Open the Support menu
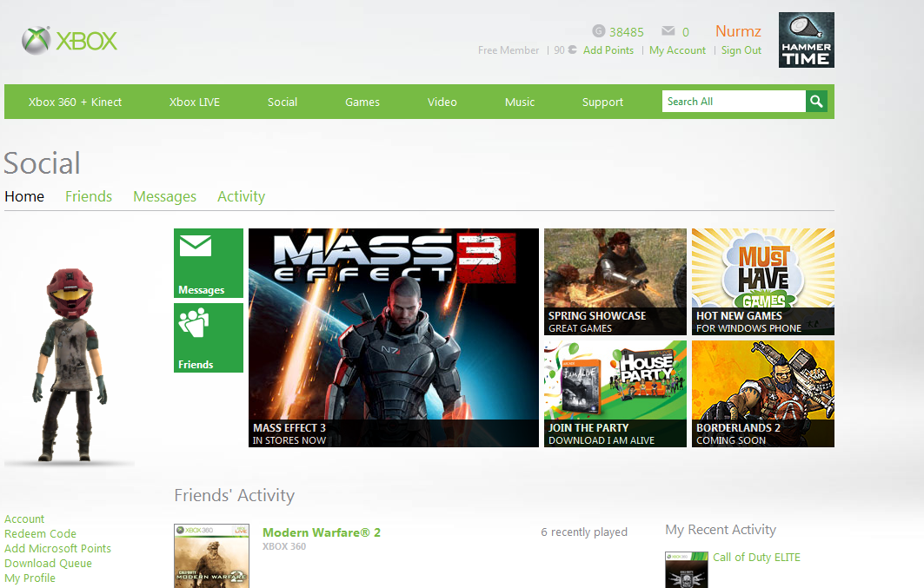The height and width of the screenshot is (588, 924). click(602, 102)
